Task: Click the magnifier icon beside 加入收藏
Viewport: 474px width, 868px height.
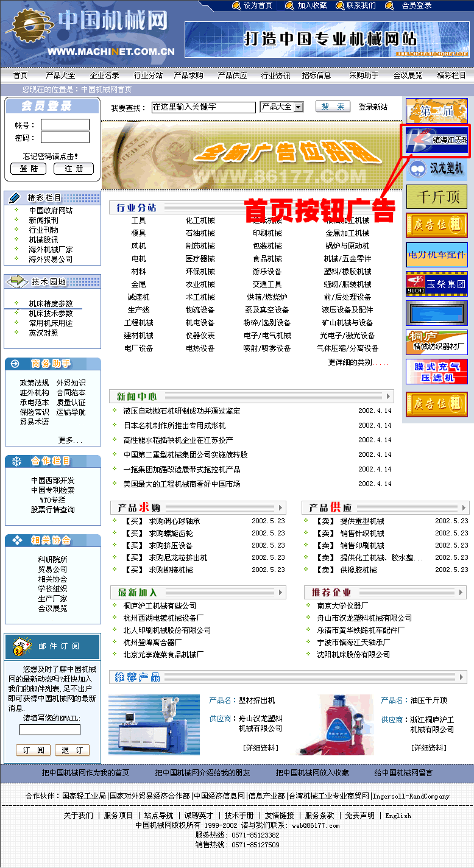Action: coord(289,5)
